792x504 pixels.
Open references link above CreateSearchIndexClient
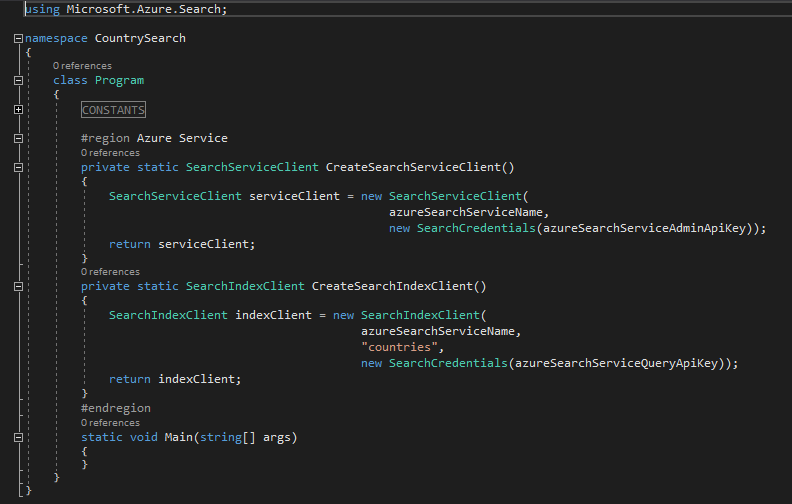110,272
